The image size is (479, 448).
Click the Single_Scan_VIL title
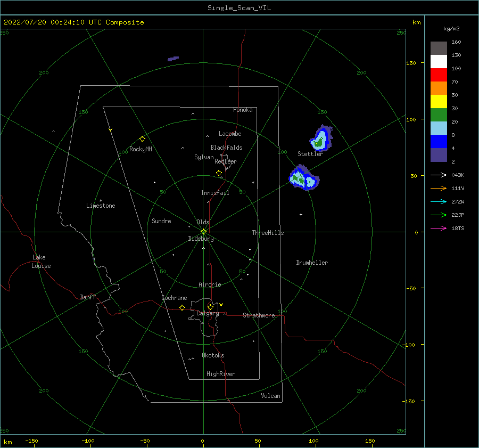coord(239,8)
